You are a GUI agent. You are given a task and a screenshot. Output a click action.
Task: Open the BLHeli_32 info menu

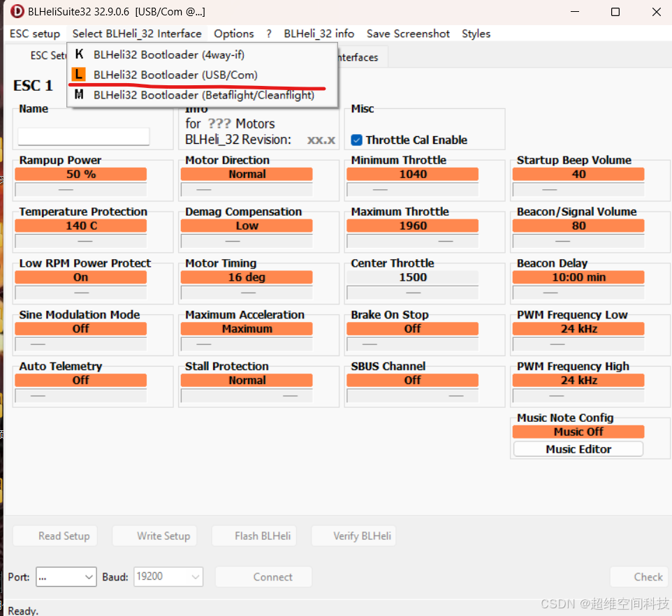[319, 34]
